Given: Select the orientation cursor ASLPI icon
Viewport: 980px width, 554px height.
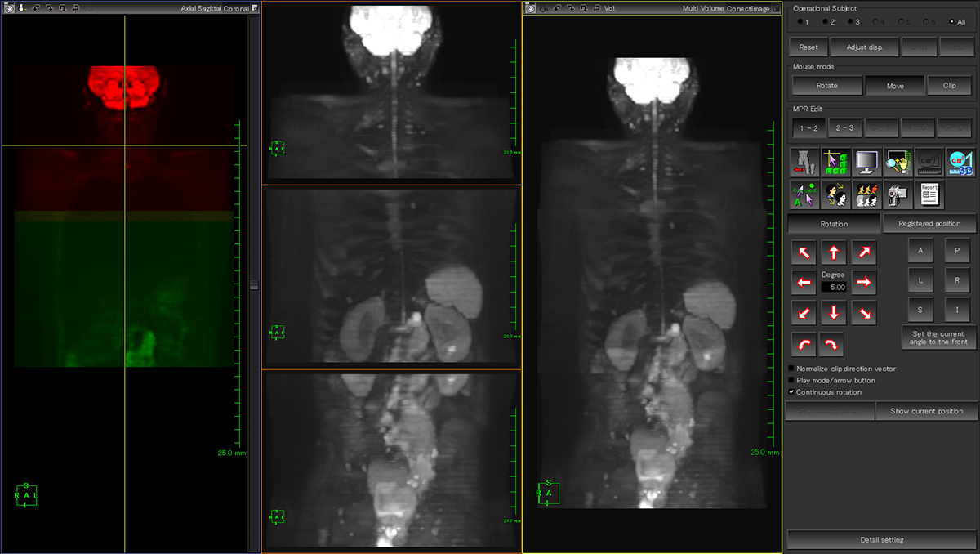Looking at the screenshot, I should pos(835,163).
